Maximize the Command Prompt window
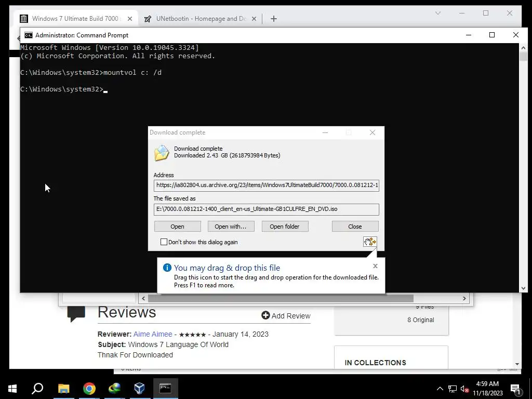Screen dimensions: 532x399 (492, 35)
